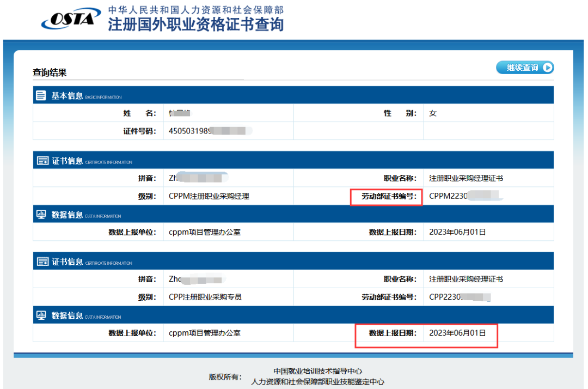588x389 pixels.
Task: Click the ID number starting 450503198
Action: pos(210,131)
